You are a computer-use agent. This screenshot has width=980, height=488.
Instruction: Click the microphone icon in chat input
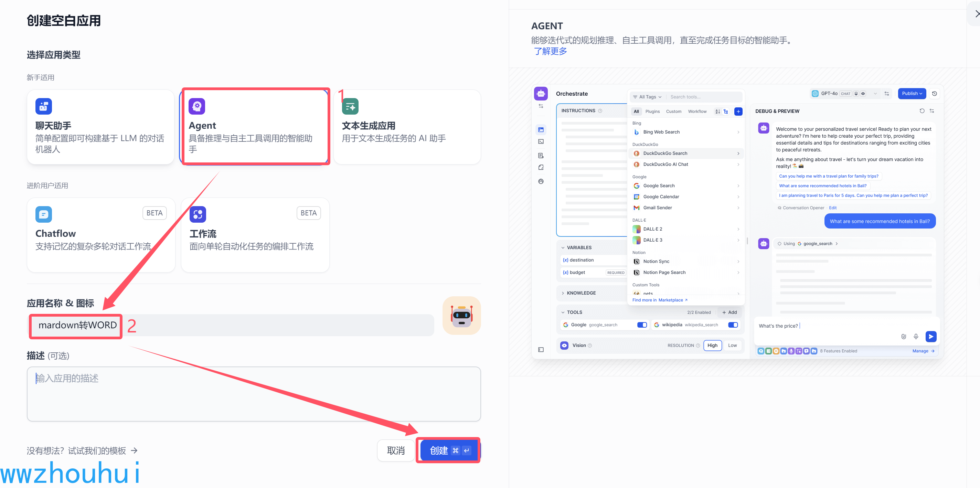pos(915,336)
